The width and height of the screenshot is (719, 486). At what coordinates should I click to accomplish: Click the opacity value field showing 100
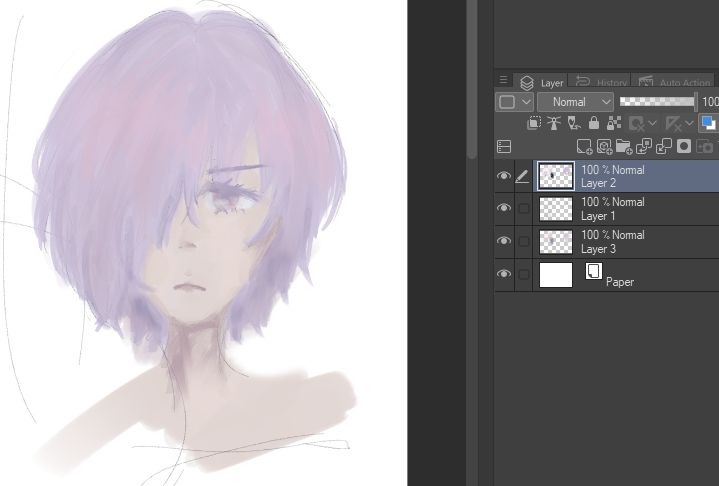[710, 102]
